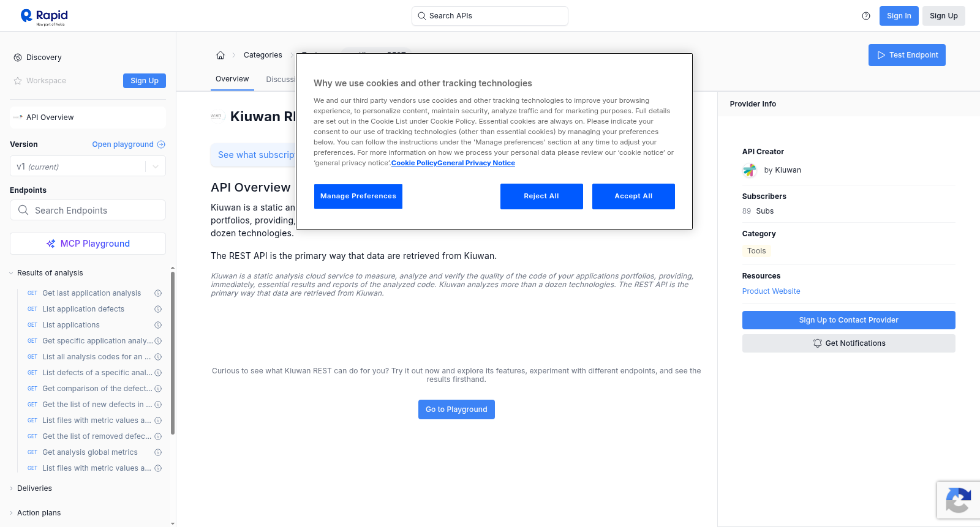Click the Open playground arrow icon
Image resolution: width=980 pixels, height=527 pixels.
coord(161,144)
